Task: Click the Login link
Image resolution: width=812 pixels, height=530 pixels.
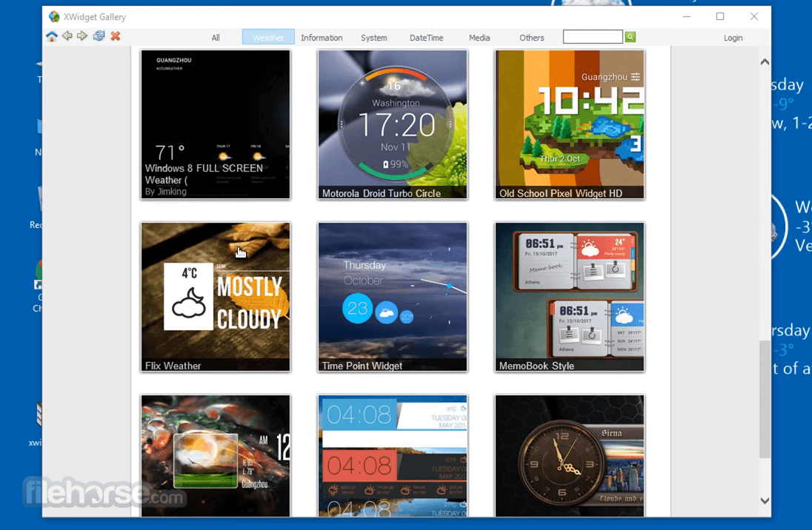Action: (733, 38)
